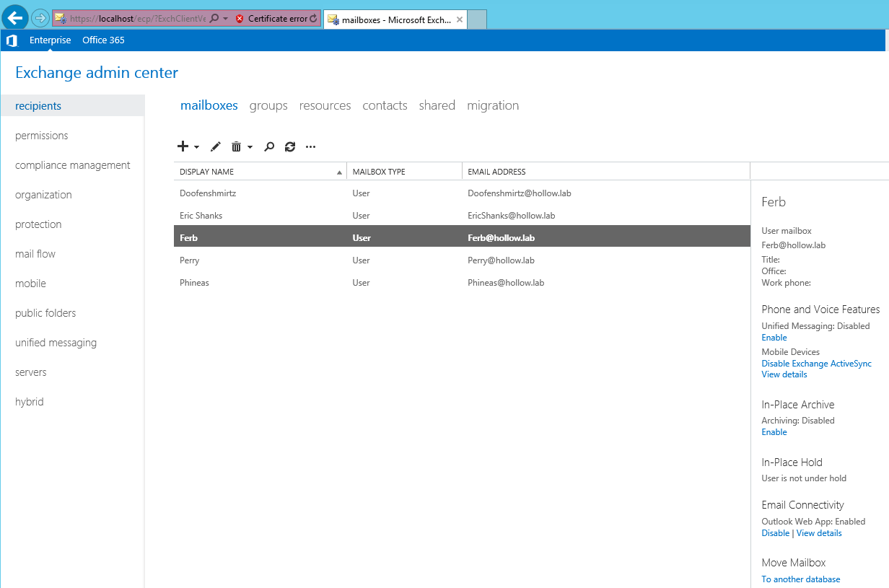
Task: Click the browser Back arrow button
Action: pyautogui.click(x=16, y=18)
